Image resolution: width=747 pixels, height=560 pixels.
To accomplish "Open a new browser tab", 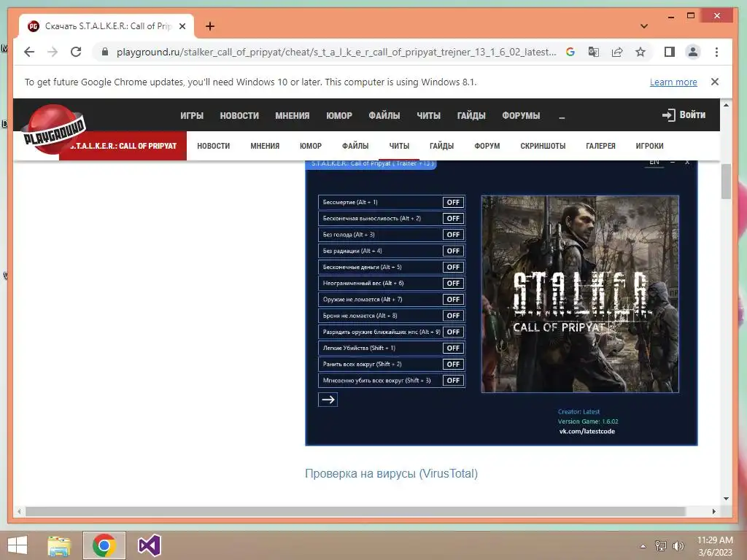I will pos(210,26).
